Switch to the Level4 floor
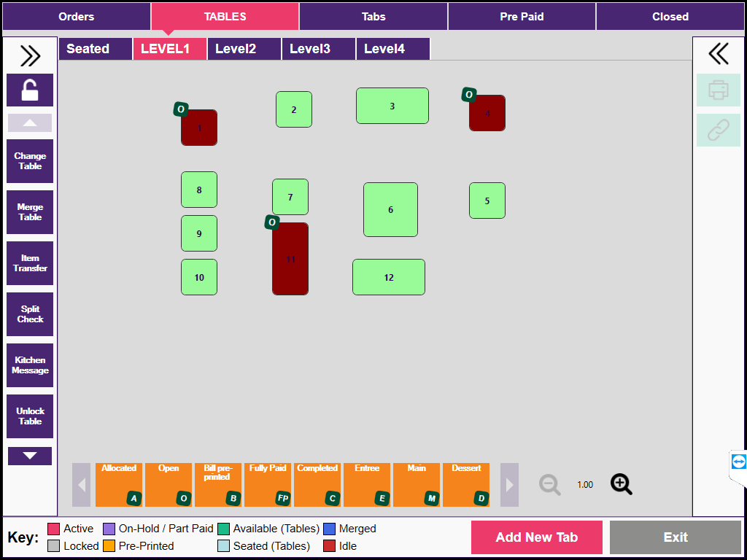This screenshot has width=747, height=560. click(393, 49)
